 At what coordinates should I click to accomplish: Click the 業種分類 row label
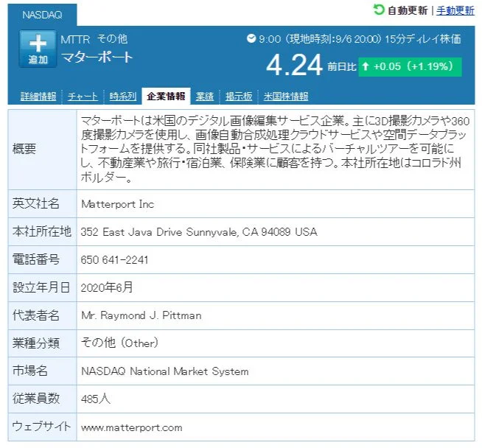35,343
